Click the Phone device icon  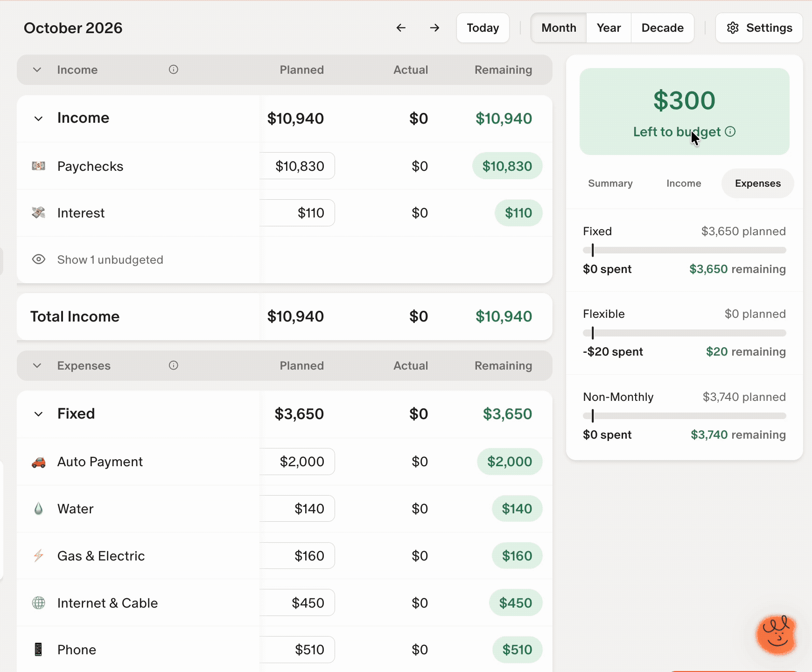point(39,650)
